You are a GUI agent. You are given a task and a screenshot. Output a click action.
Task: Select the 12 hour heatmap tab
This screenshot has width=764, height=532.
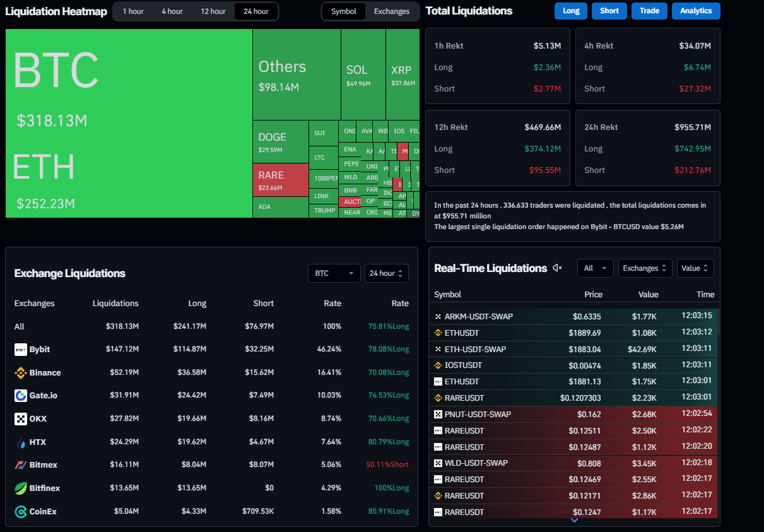213,11
